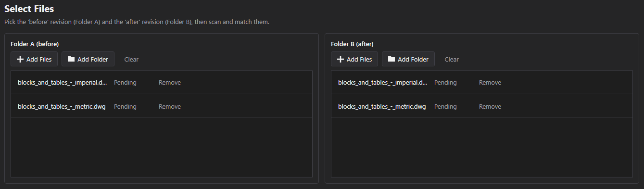This screenshot has height=189, width=644.
Task: Click Pending status of metric file in Folder A
Action: [x=125, y=107]
